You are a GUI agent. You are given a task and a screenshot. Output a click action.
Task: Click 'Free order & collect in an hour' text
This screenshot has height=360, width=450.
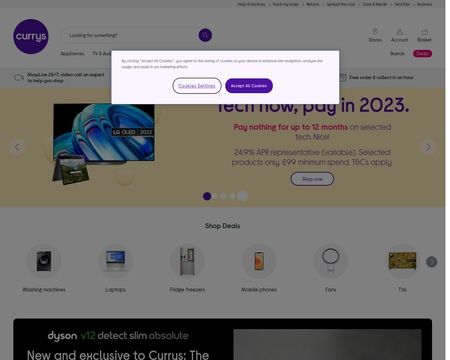click(381, 77)
